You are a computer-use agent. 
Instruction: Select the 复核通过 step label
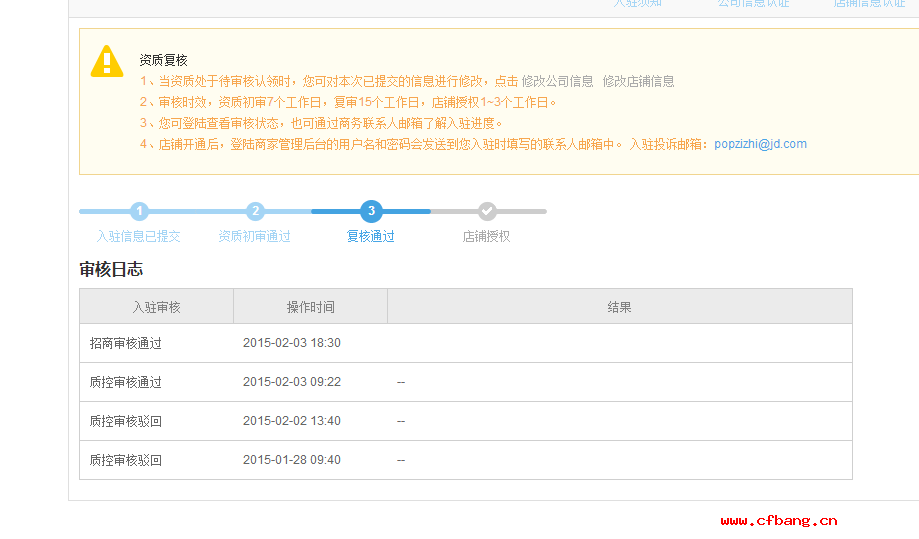(x=370, y=237)
